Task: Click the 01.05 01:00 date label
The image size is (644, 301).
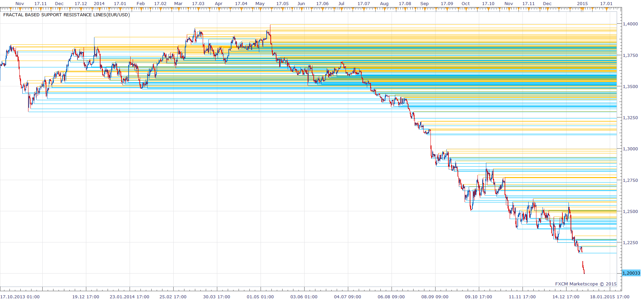Action: 260,297
